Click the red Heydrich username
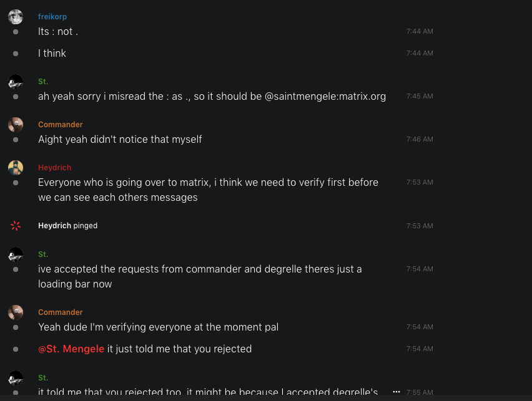532x401 pixels. [x=54, y=168]
